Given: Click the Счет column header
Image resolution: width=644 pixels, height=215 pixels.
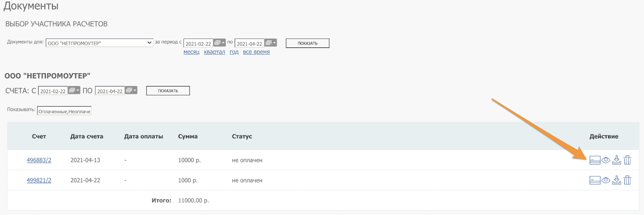Looking at the screenshot, I should point(39,136).
